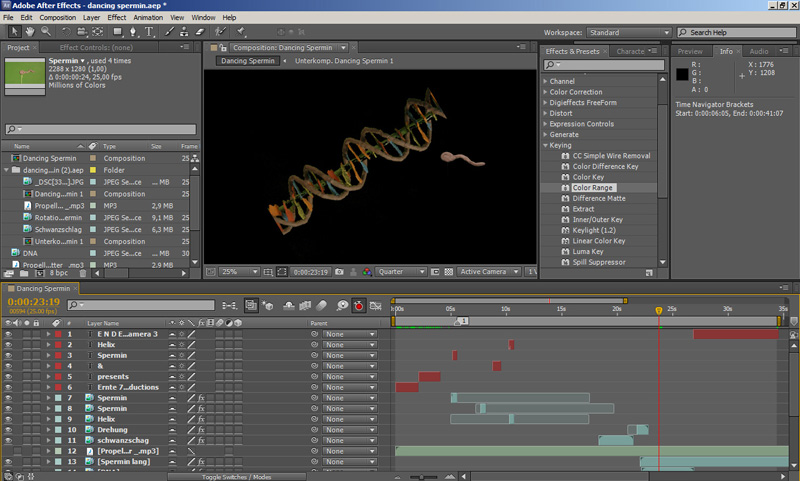This screenshot has height=481, width=800.
Task: Select the Zoom magnifier tool
Action: 47,32
